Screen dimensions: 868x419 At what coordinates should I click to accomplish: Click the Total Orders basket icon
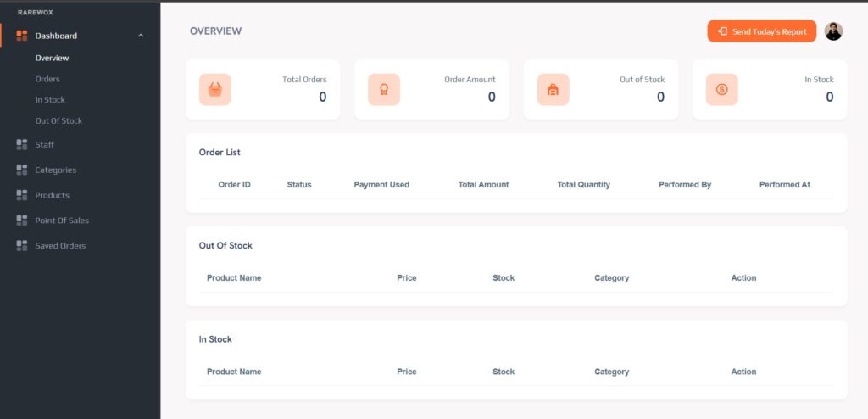pos(214,90)
